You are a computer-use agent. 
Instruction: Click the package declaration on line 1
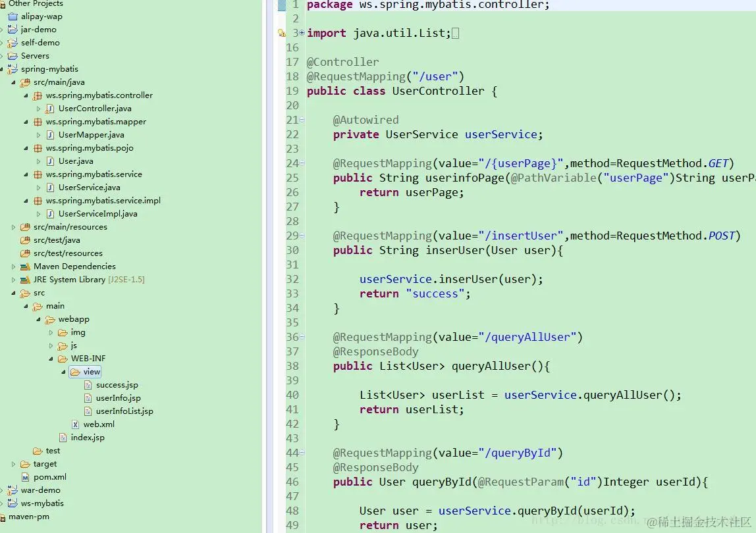428,5
